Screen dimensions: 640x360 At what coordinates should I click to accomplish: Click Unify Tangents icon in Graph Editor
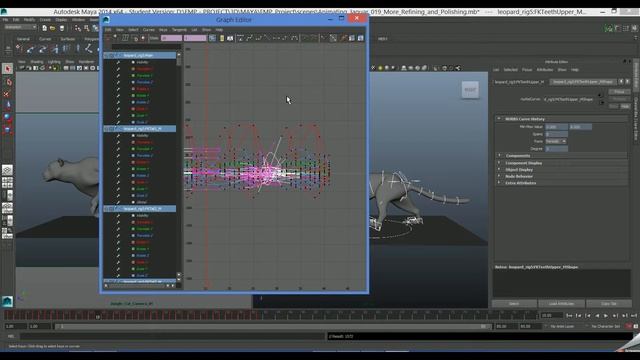coord(333,38)
